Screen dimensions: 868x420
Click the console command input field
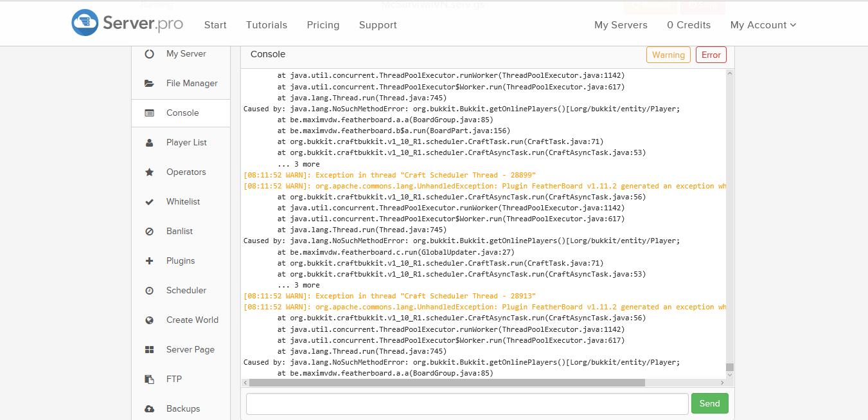tap(467, 404)
